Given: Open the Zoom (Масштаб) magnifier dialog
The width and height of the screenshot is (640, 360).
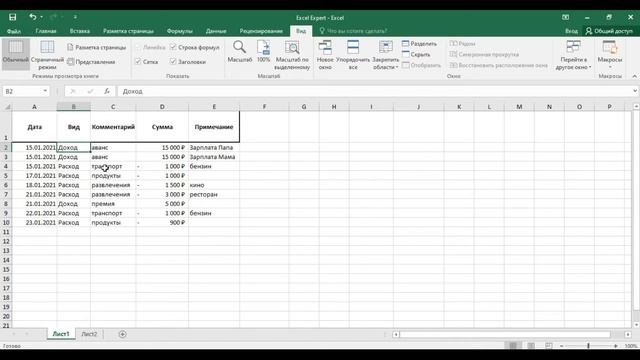Looking at the screenshot, I should (x=240, y=51).
